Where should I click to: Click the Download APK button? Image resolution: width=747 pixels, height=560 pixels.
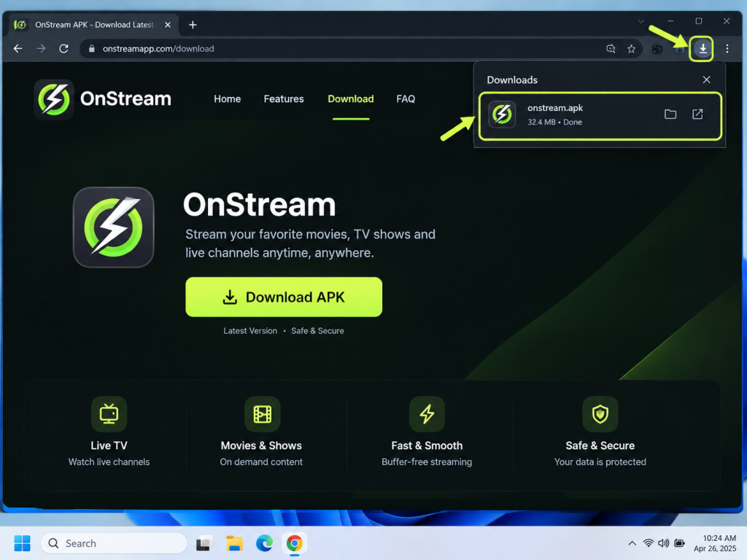pos(284,297)
